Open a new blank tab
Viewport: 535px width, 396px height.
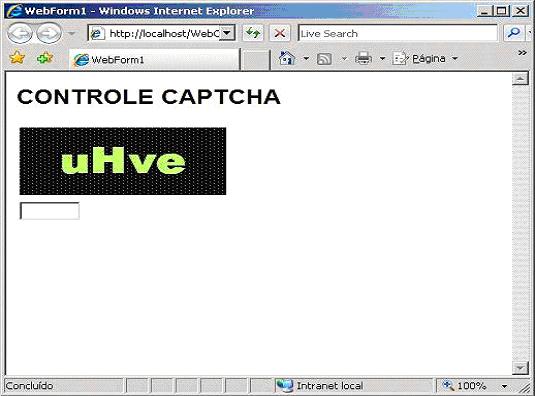tap(255, 60)
